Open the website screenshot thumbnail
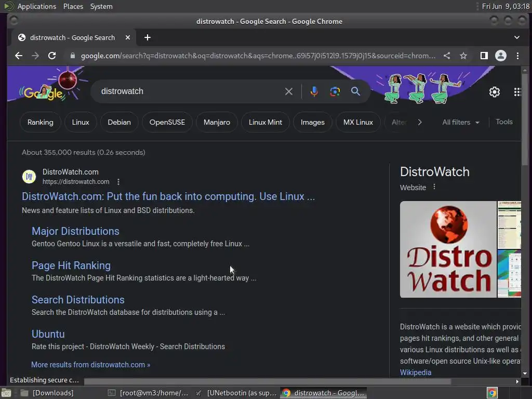This screenshot has width=532, height=399. point(509,225)
